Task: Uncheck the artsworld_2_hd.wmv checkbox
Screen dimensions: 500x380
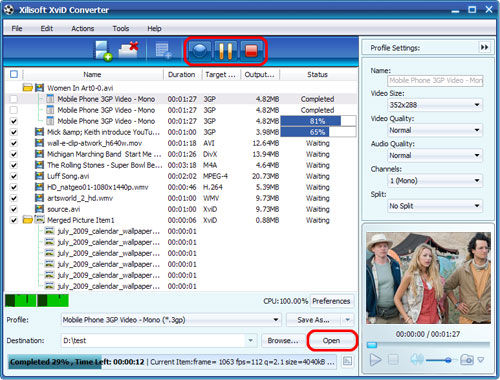Action: [x=14, y=198]
